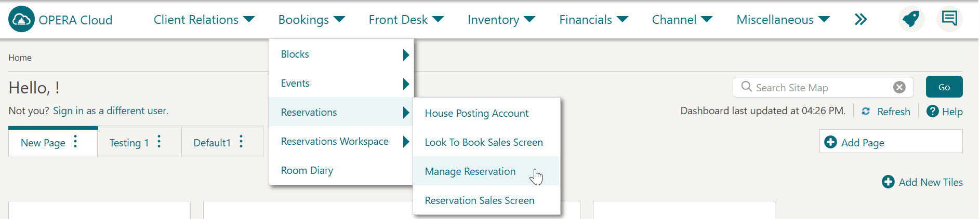Open Look To Book Sales Screen
Viewport: 980px width, 219px height.
coord(486,142)
